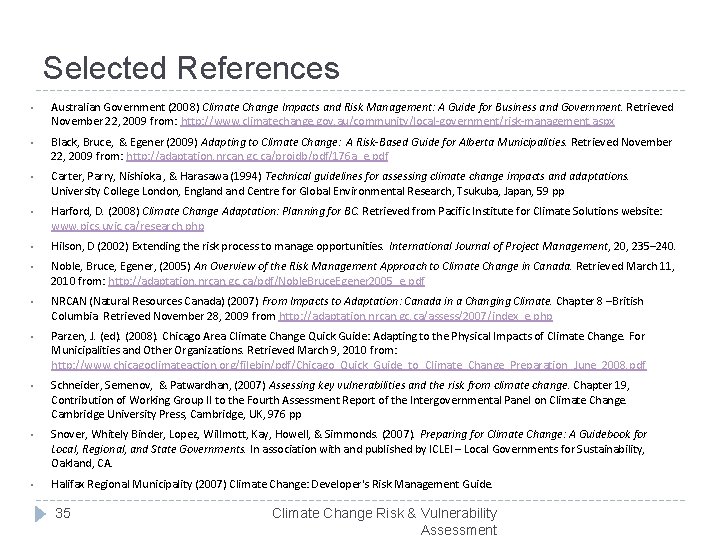Click the Noble, Bruce, Egener (2005) reference
Image resolution: width=720 pixels, height=540 pixels.
point(363,273)
